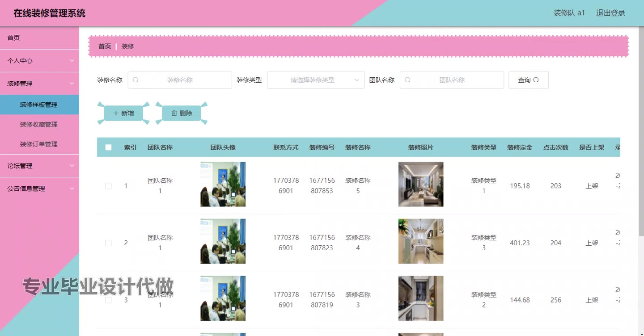Click the 是否上架 column header
The image size is (644, 336).
point(592,147)
